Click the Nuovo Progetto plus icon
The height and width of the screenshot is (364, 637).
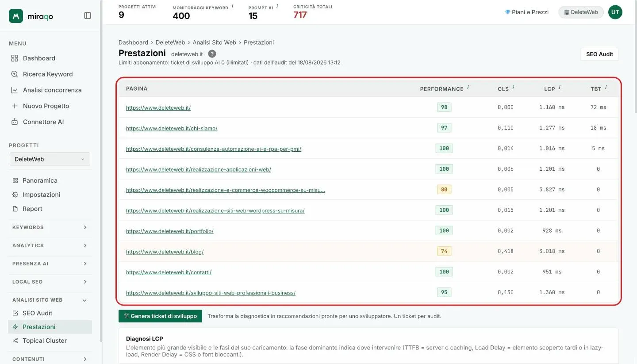(x=15, y=106)
